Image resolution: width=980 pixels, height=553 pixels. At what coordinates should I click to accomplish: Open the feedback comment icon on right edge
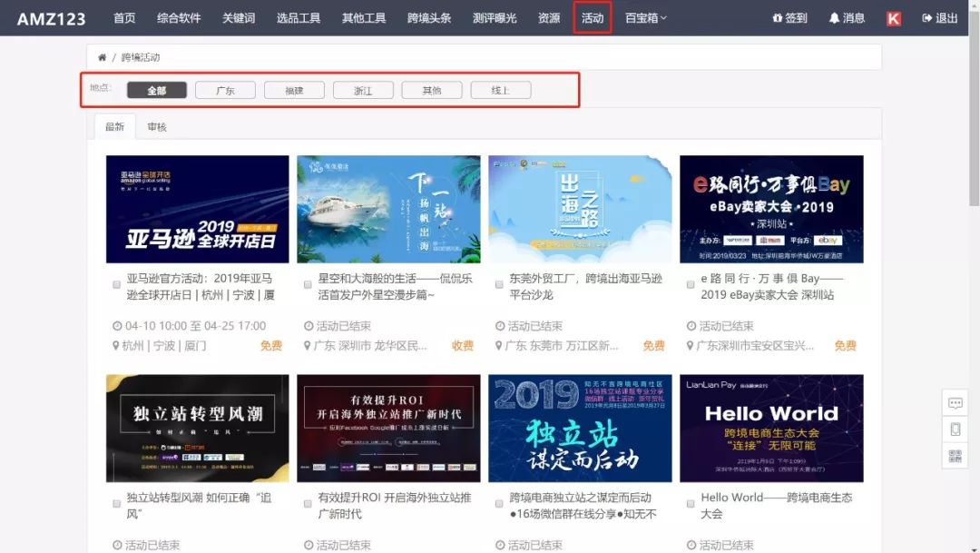(955, 403)
